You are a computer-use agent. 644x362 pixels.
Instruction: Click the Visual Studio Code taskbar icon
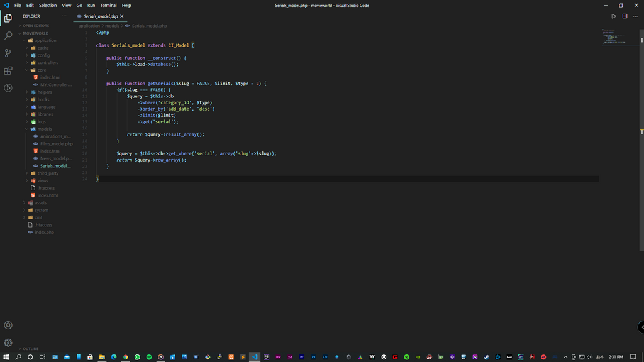click(x=255, y=357)
